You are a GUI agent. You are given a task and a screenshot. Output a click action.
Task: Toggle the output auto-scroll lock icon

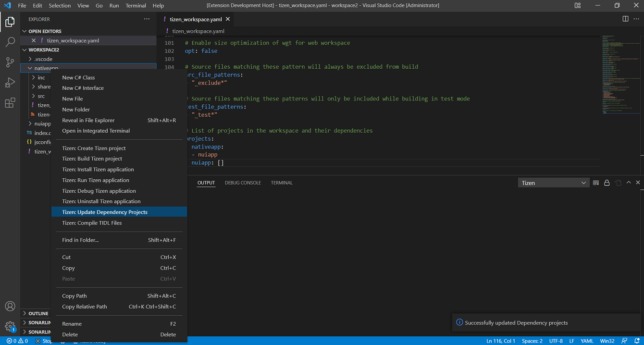[x=607, y=183]
